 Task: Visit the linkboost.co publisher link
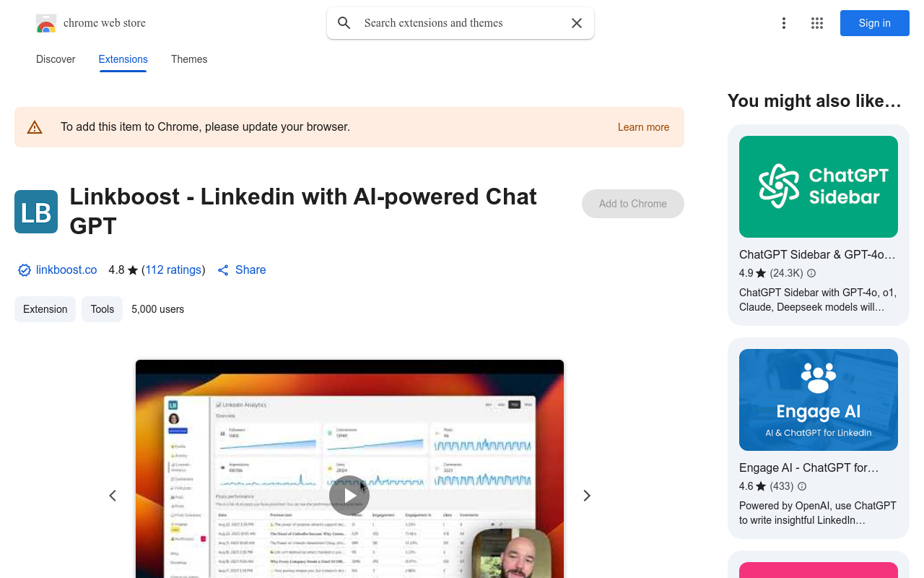click(x=66, y=270)
